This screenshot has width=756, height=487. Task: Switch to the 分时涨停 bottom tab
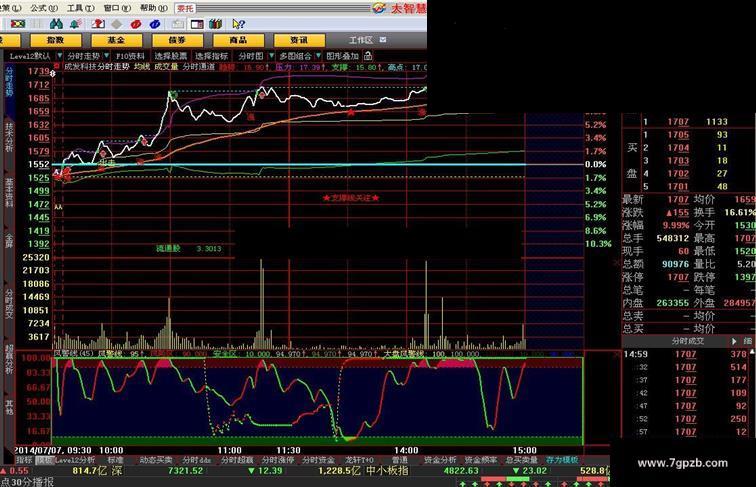pyautogui.click(x=278, y=460)
